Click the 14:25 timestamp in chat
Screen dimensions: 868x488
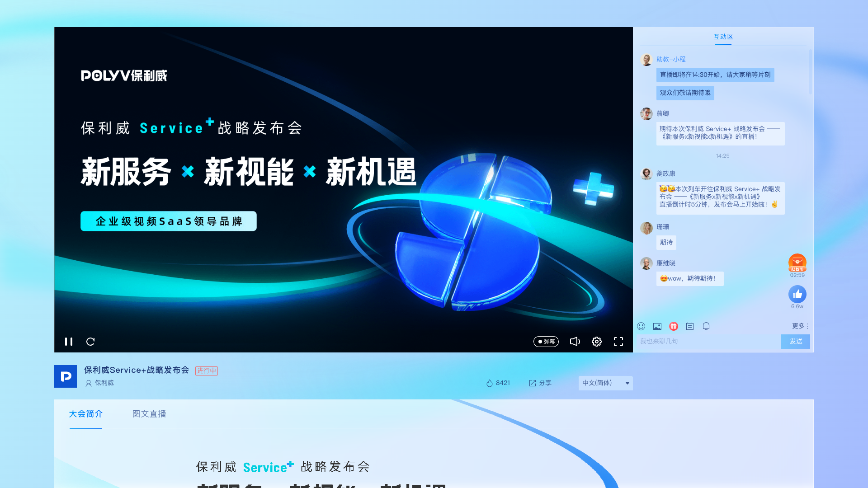722,156
